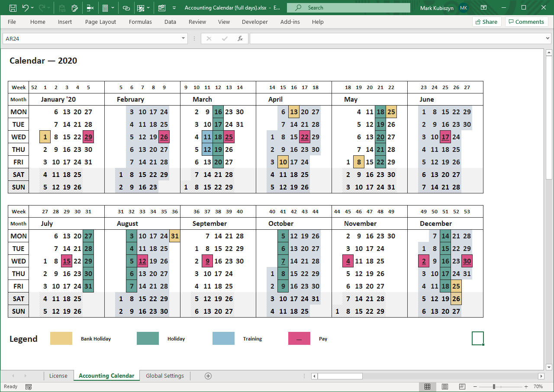Switch to Page Layout view

(x=444, y=386)
